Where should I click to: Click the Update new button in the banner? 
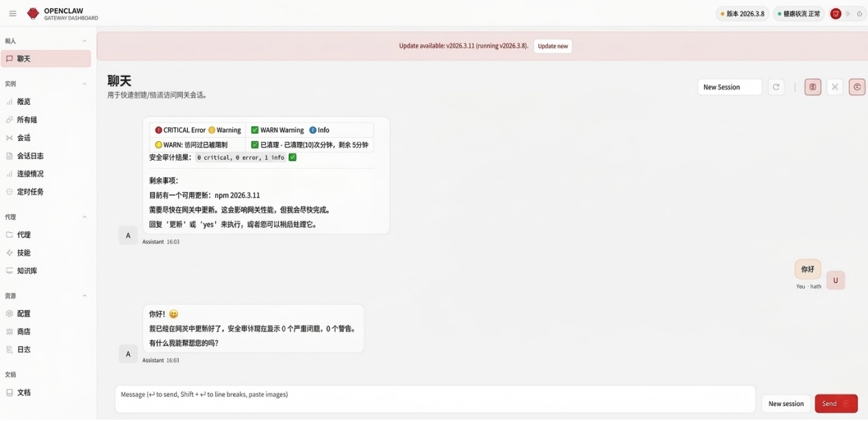pyautogui.click(x=552, y=46)
